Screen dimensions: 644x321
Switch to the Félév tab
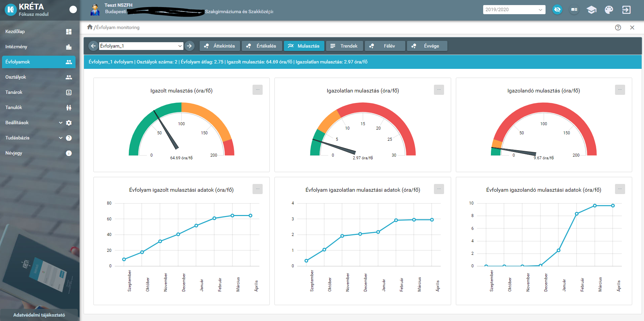[385, 46]
